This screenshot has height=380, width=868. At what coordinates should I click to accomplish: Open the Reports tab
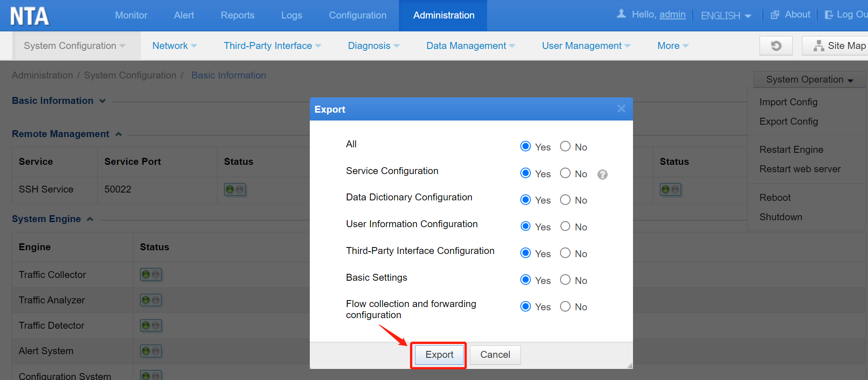pos(237,15)
